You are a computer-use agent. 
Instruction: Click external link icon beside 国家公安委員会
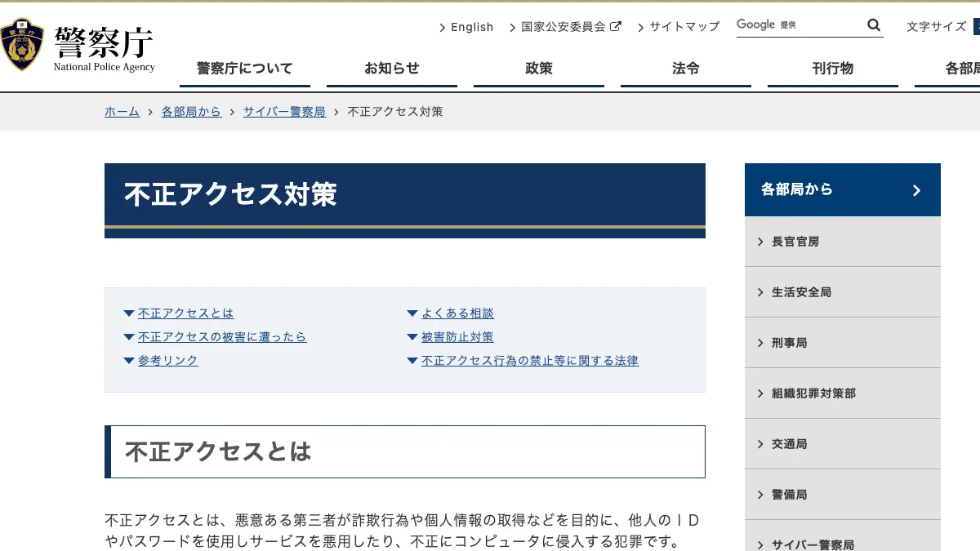(x=616, y=26)
